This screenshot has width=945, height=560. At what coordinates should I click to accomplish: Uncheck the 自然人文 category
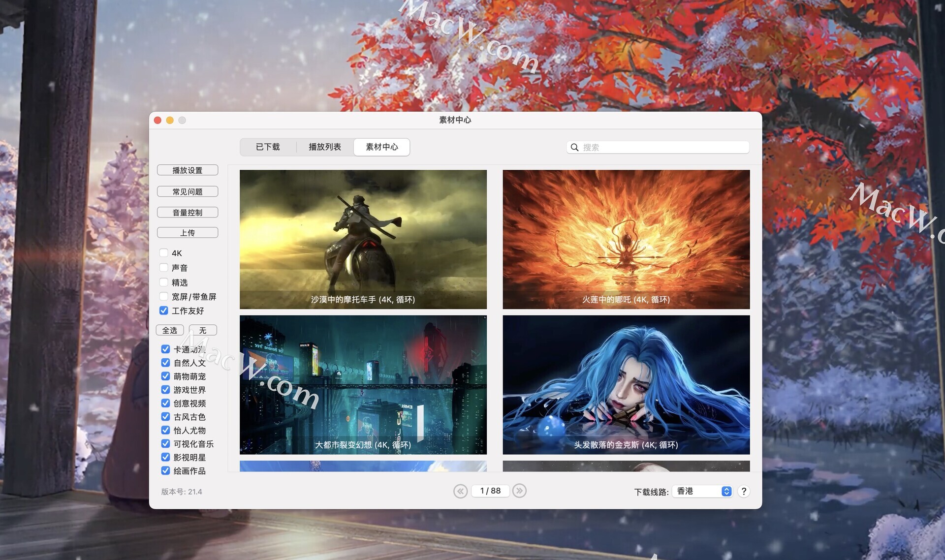click(x=166, y=363)
